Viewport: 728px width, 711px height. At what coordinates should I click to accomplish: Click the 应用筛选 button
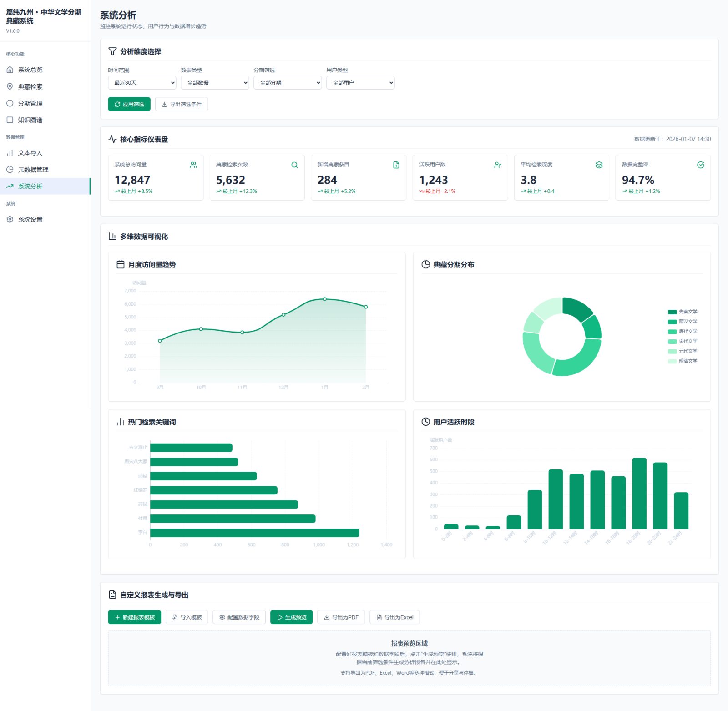pos(129,104)
